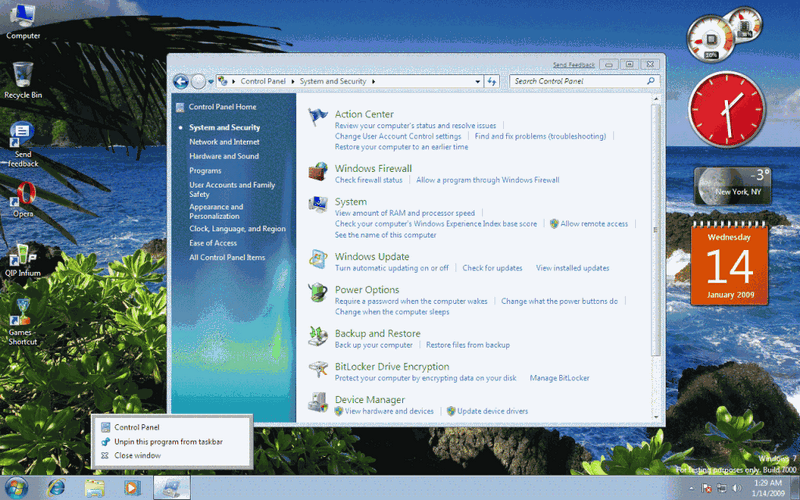Click the volume speaker tray icon

click(736, 488)
